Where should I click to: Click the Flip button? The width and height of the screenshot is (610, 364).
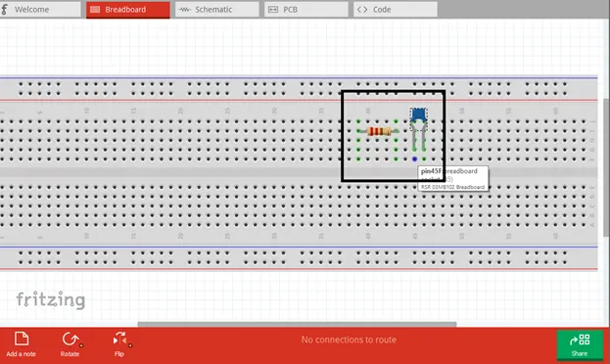[119, 344]
